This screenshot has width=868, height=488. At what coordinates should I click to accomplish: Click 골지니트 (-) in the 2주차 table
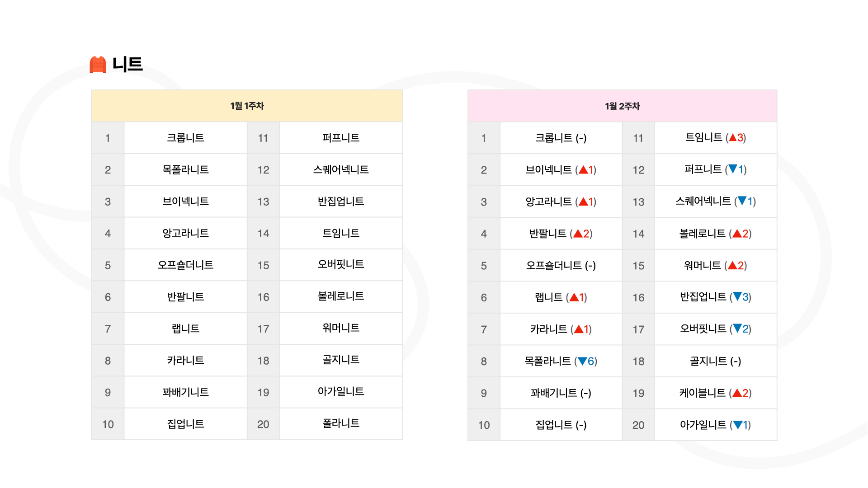click(x=715, y=361)
